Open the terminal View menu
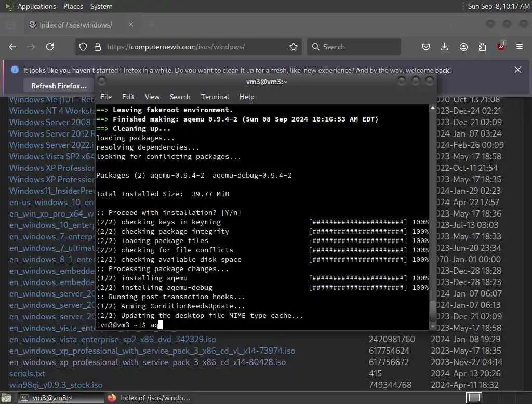The width and height of the screenshot is (532, 404). click(x=152, y=97)
